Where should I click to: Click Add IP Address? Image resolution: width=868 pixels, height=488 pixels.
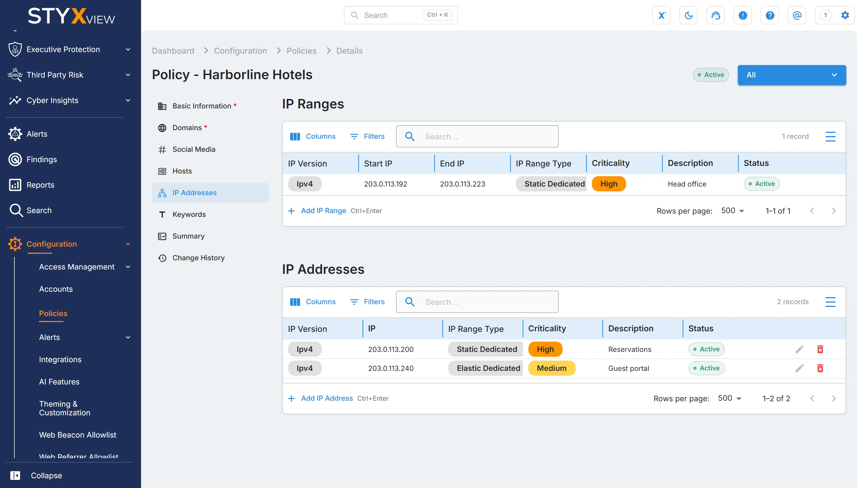point(320,399)
